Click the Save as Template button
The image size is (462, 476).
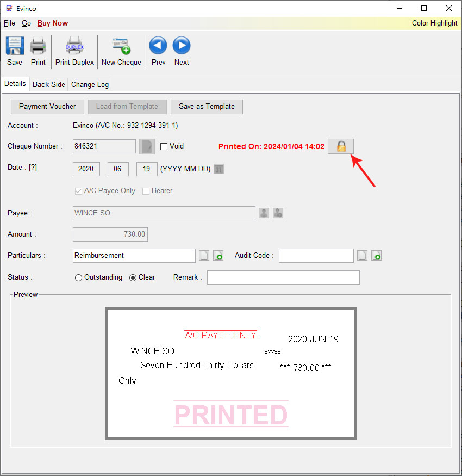(x=207, y=107)
